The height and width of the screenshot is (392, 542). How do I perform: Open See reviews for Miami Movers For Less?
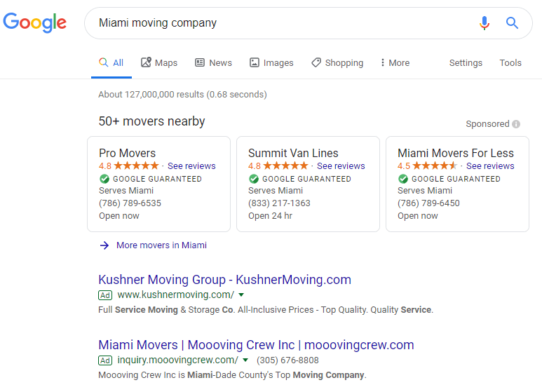coord(490,166)
